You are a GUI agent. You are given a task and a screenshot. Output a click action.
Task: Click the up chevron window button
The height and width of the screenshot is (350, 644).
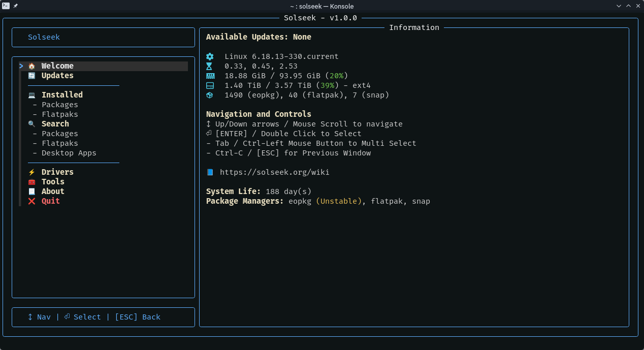click(x=628, y=6)
